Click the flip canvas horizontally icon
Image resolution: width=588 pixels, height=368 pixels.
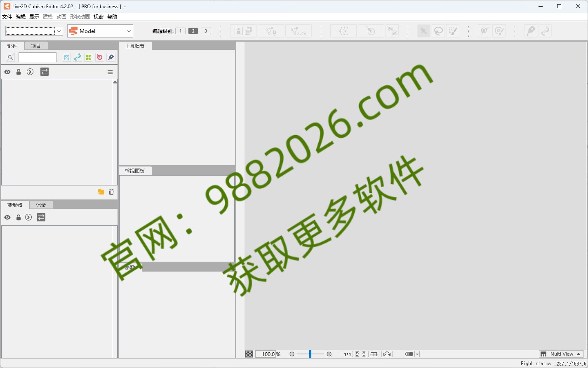coord(387,354)
